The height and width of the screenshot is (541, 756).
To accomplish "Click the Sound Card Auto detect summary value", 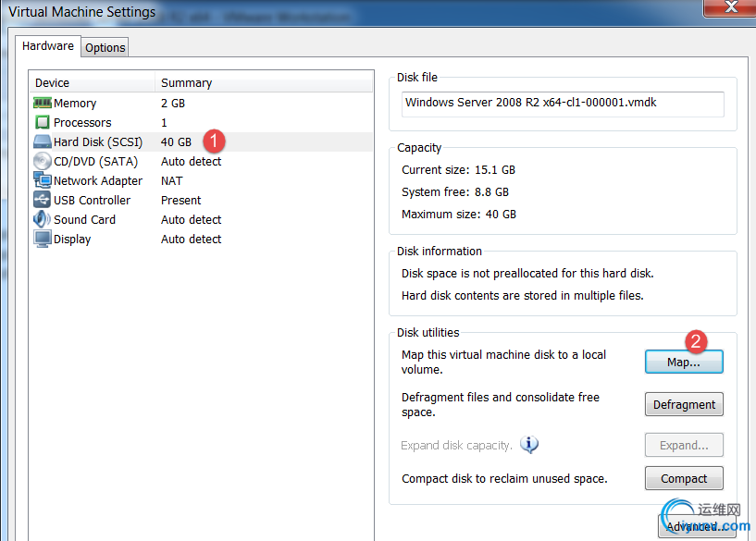I will coord(192,219).
